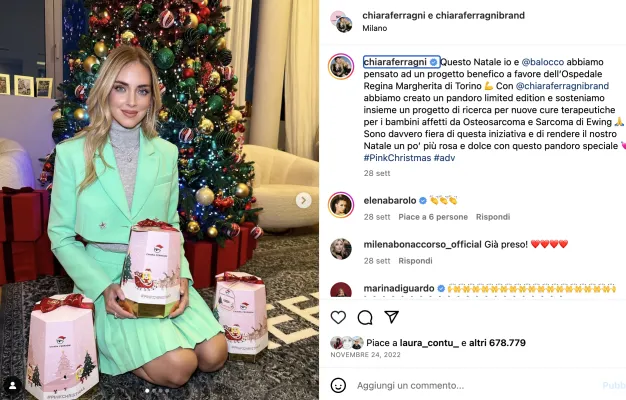Viewport: 626px width, 400px height.
Task: Open elenabarolo's avatar
Action: (341, 205)
